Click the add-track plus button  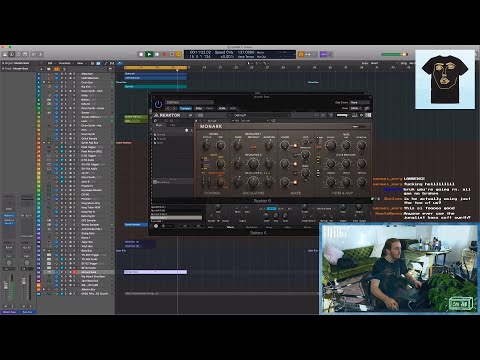[41, 69]
